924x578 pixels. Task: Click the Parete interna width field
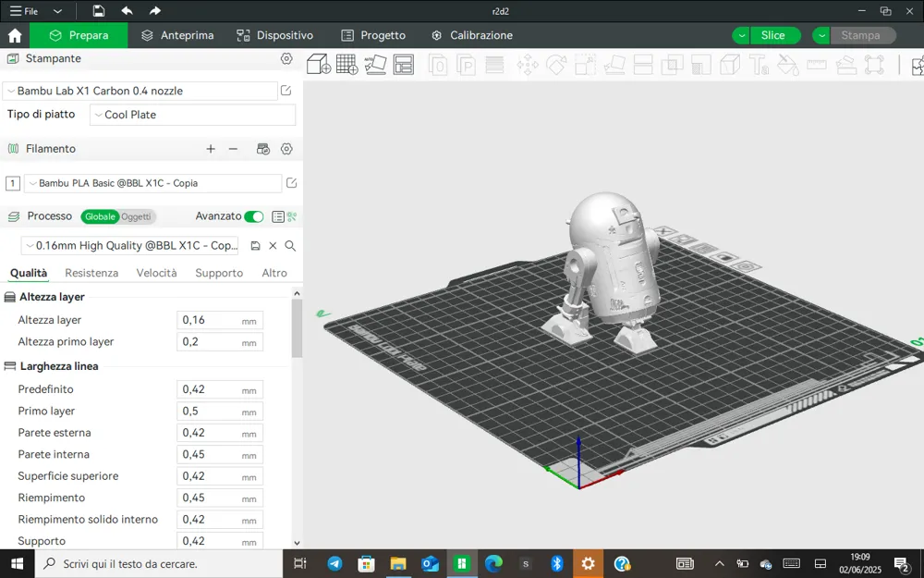point(220,455)
